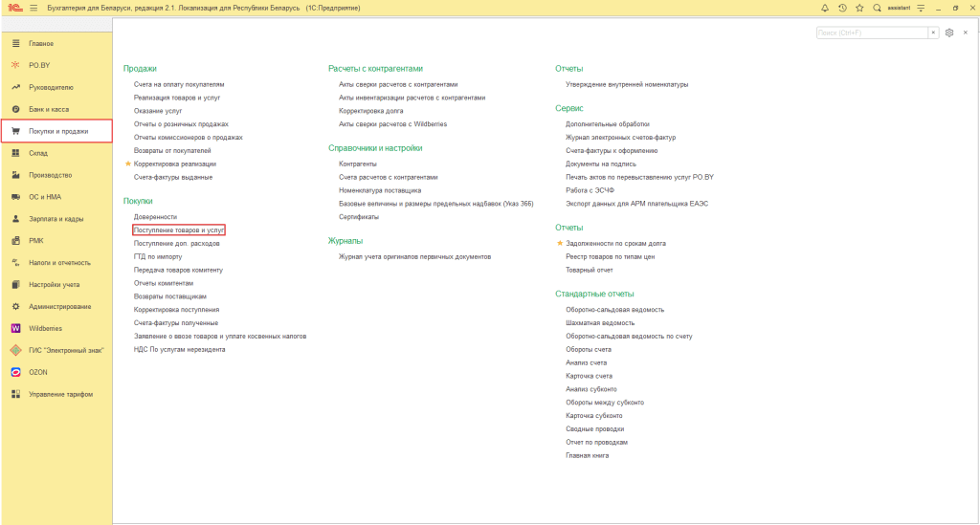
Task: Open Поступление доп. расходов
Action: coord(176,244)
